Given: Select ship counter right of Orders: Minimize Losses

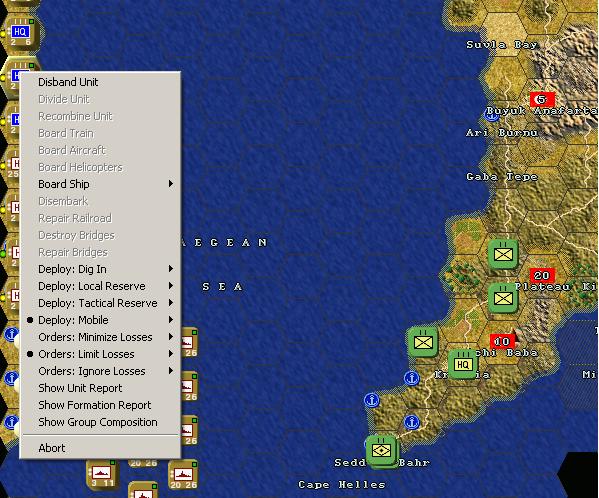Looking at the screenshot, I should tap(189, 343).
